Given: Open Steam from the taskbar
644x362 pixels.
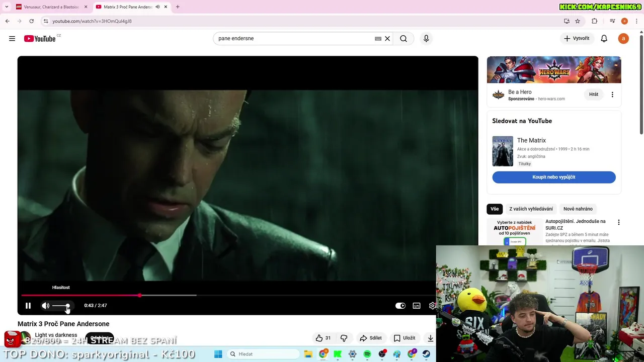Looking at the screenshot, I should pyautogui.click(x=427, y=354).
